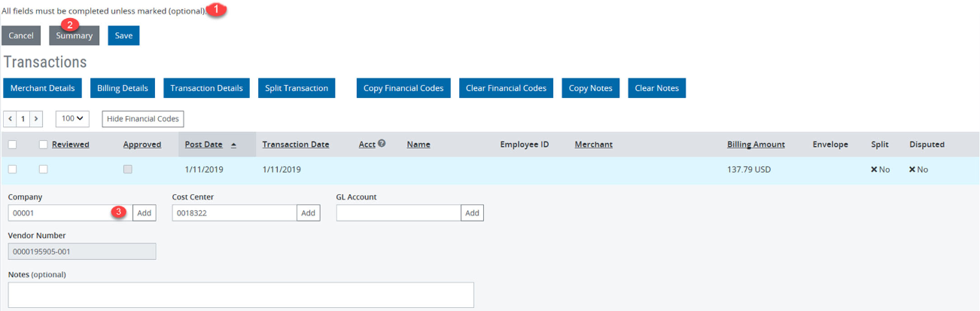Sort by Billing Amount column
The width and height of the screenshot is (980, 311).
(755, 145)
